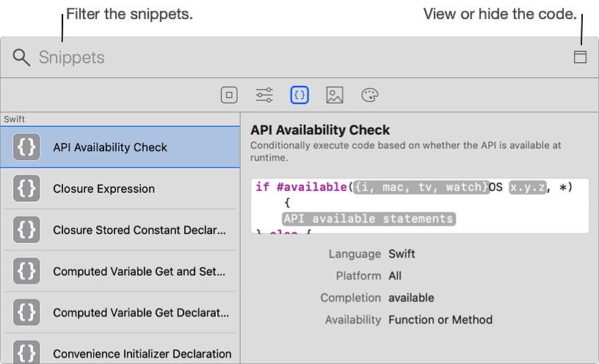The width and height of the screenshot is (599, 364).
Task: Select Closure Stored Constant Declar... snippet
Action: coord(120,230)
